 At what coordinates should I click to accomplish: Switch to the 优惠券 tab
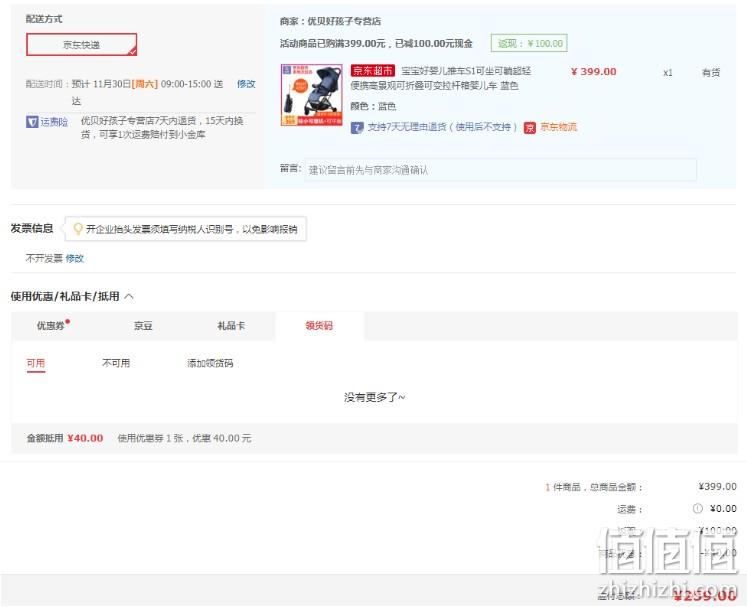tap(52, 326)
